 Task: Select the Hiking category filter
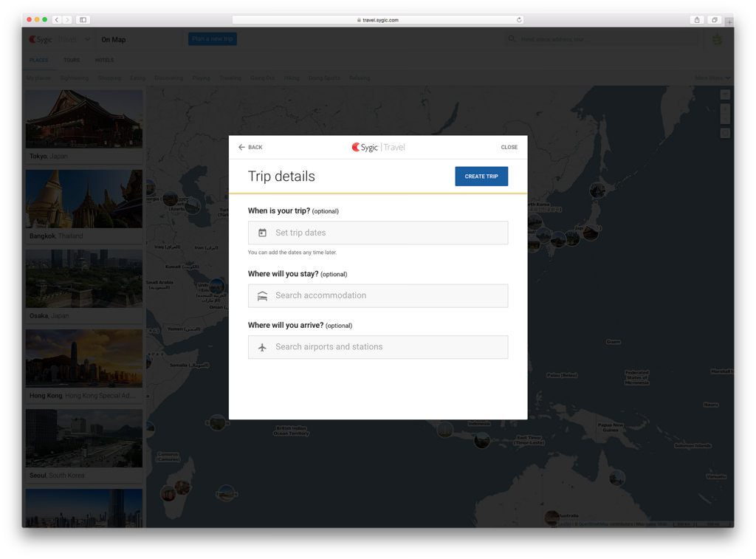click(x=291, y=78)
